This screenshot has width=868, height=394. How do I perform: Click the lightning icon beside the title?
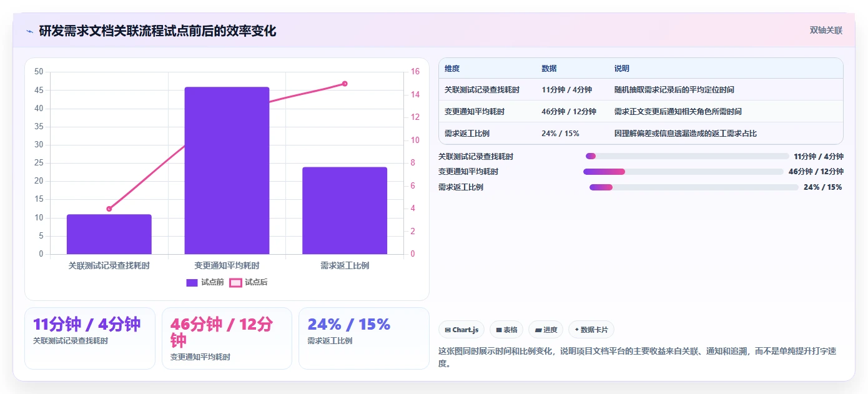29,31
